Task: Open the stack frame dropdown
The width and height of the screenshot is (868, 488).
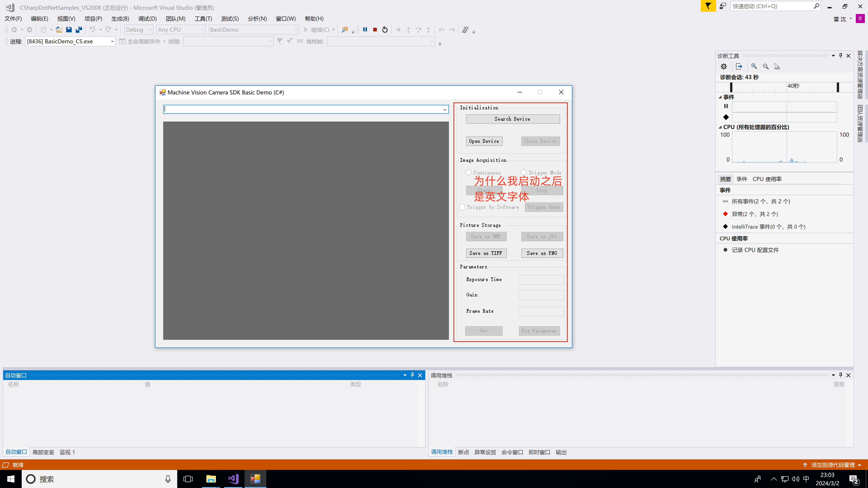Action: tap(381, 41)
